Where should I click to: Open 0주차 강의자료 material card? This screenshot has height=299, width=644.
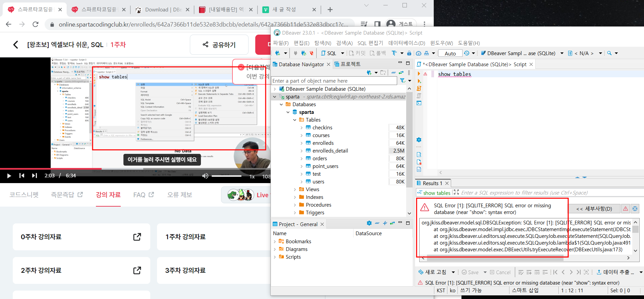81,237
